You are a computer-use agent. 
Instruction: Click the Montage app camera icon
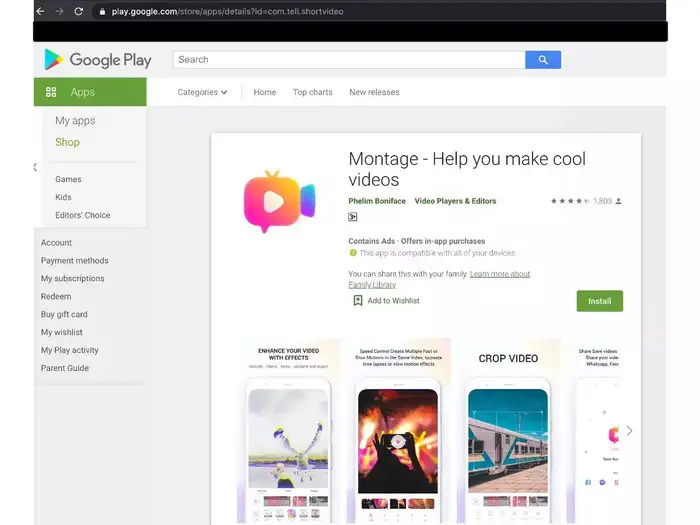(278, 201)
